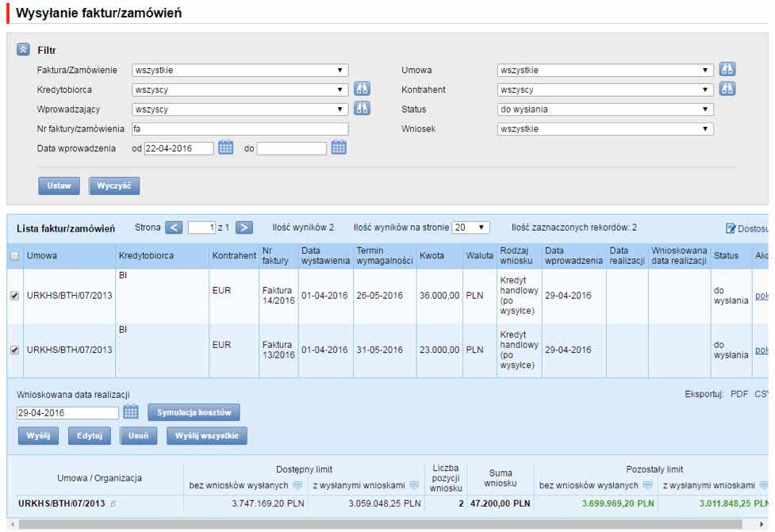This screenshot has width=775, height=532.
Task: Click green 3.699.969,20 PLN remaining limit
Action: pos(618,503)
